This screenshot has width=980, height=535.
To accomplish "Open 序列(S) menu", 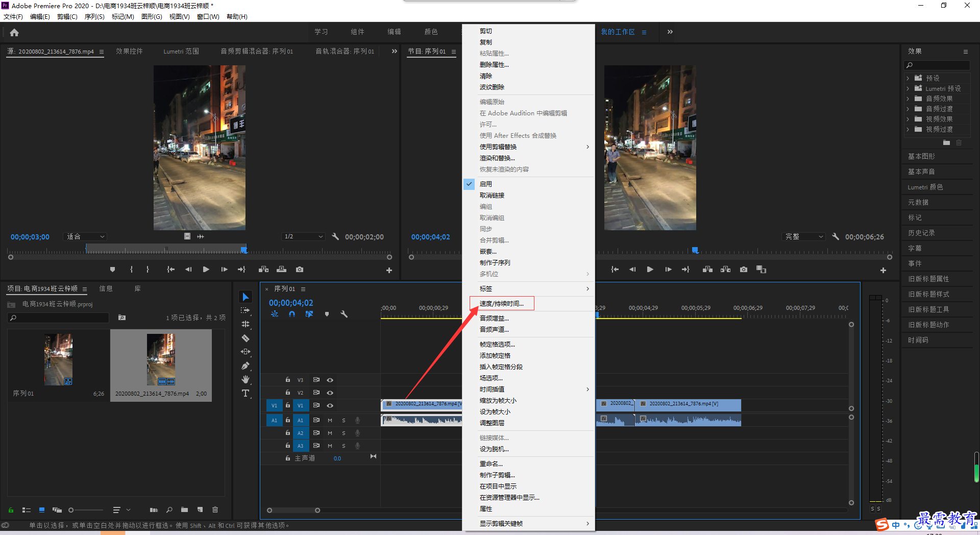I will click(94, 16).
